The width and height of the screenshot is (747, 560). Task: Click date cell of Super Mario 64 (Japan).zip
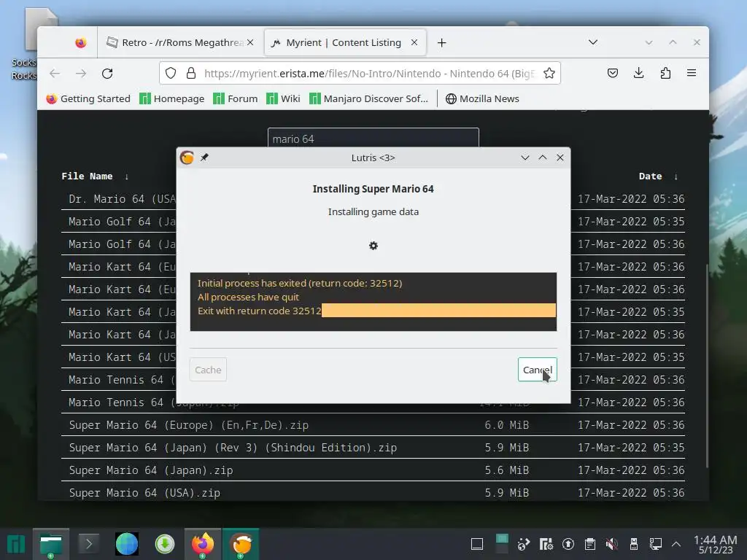coord(631,470)
